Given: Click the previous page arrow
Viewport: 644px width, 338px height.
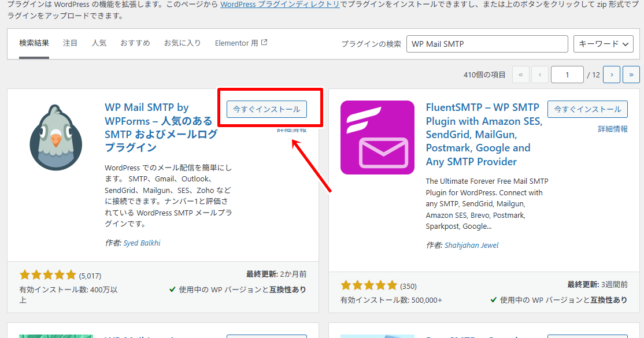Looking at the screenshot, I should pyautogui.click(x=540, y=75).
